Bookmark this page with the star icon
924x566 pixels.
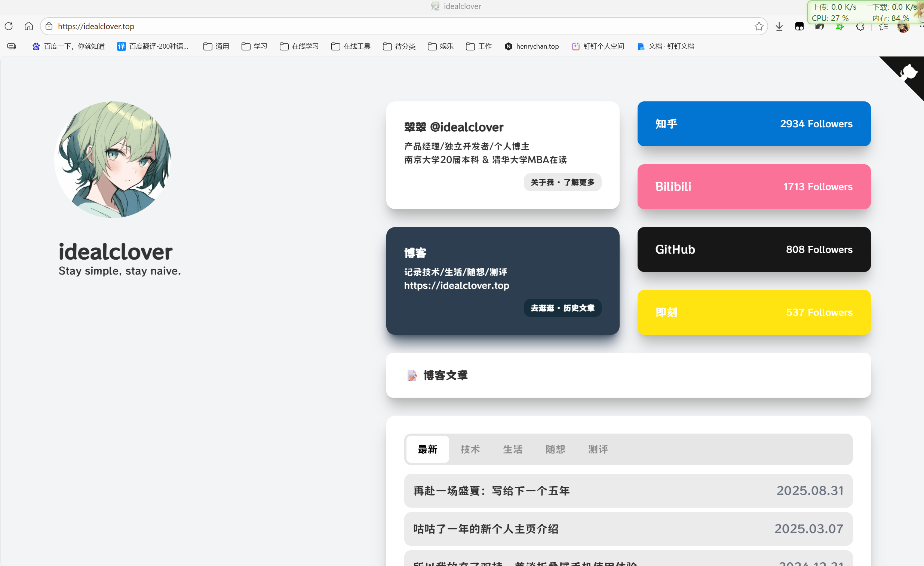pyautogui.click(x=759, y=26)
